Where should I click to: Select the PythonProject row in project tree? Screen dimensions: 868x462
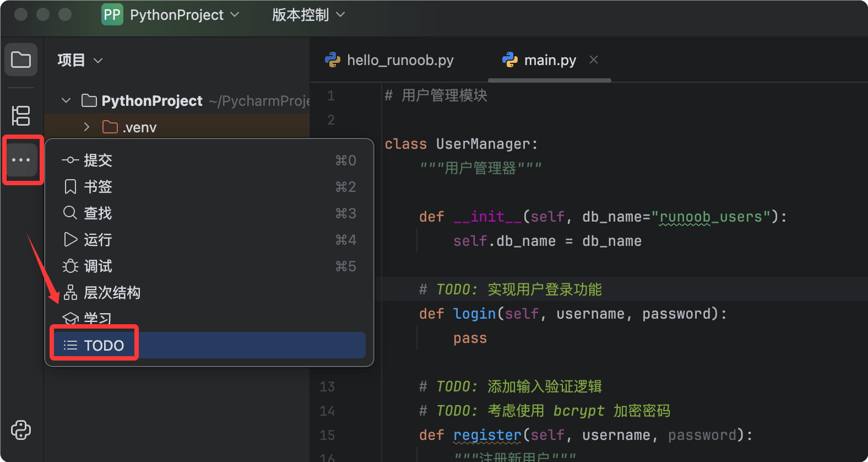pos(177,100)
